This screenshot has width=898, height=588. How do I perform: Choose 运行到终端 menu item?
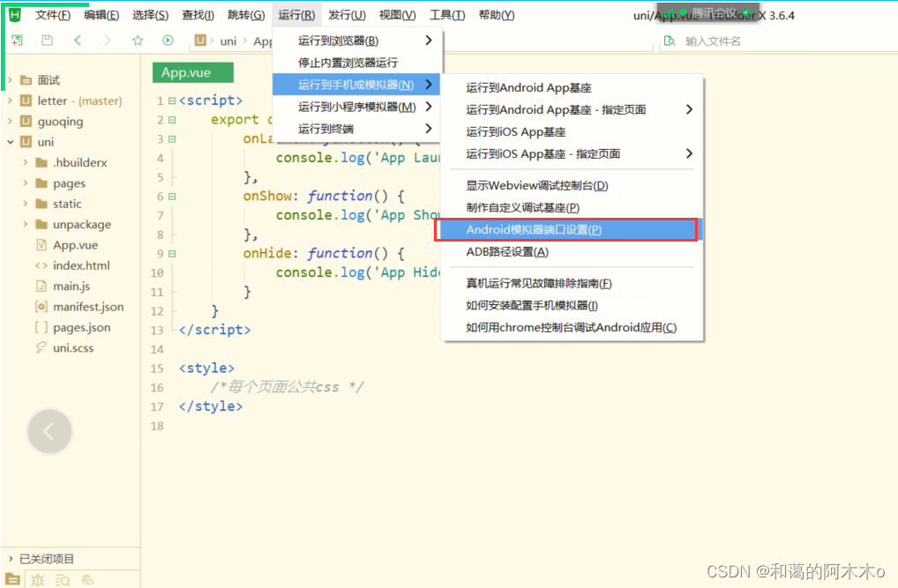click(x=357, y=129)
